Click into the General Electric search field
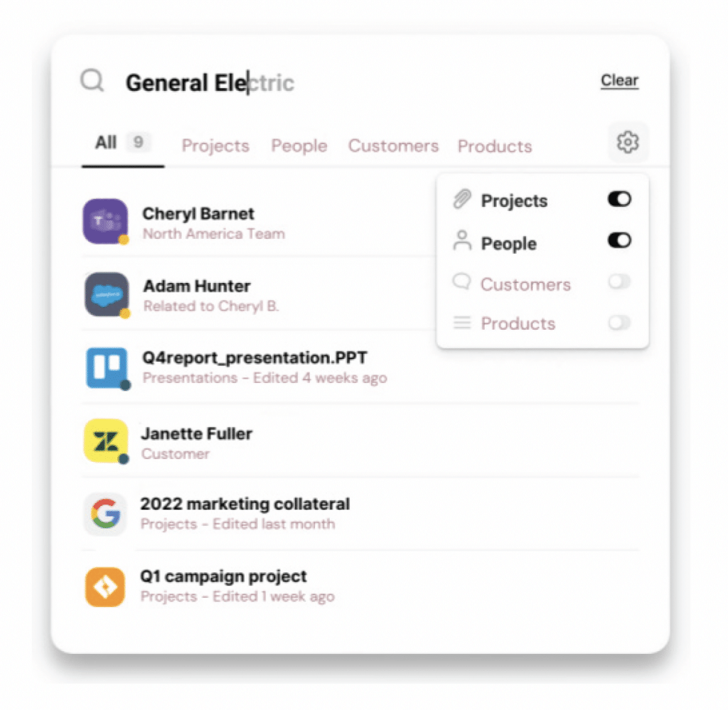Screen dimensions: 728x710 click(353, 82)
